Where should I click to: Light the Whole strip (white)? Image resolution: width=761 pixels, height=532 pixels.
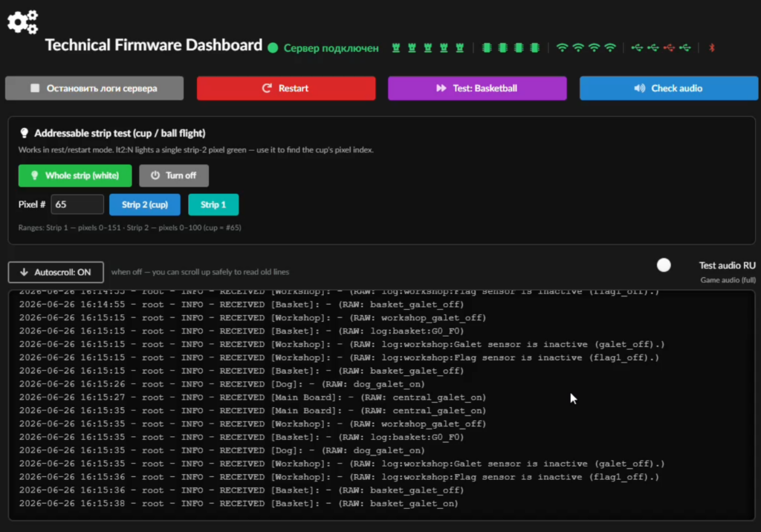(75, 175)
